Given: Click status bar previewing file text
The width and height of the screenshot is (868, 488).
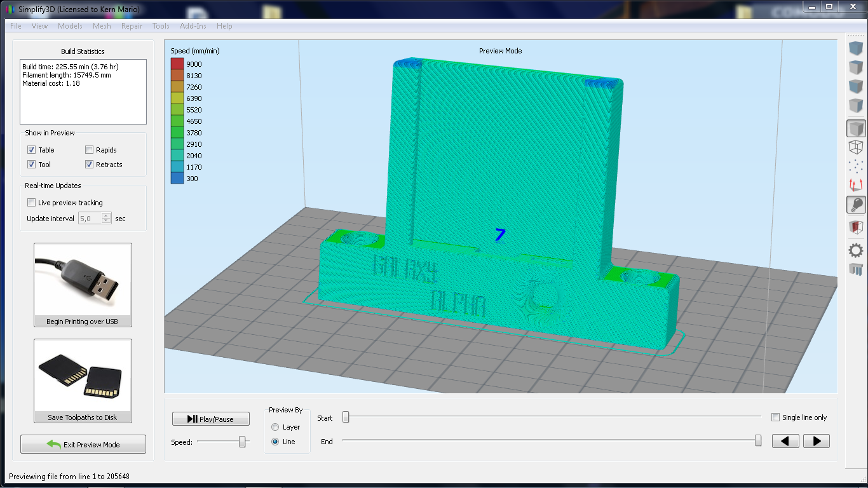Looking at the screenshot, I should tap(69, 476).
